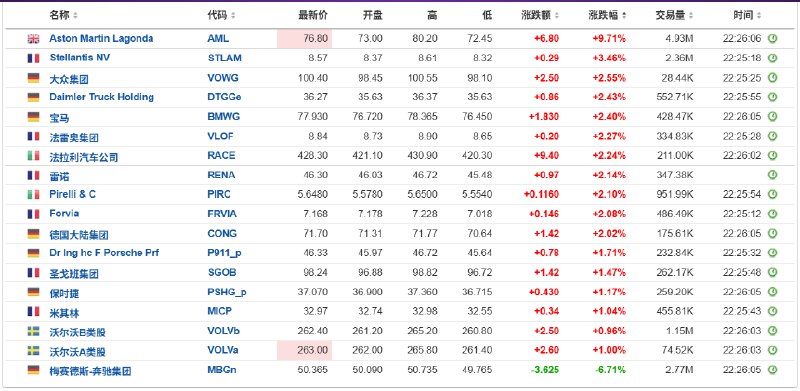800x391 pixels.
Task: Click the AML ticker code
Action: tap(218, 38)
